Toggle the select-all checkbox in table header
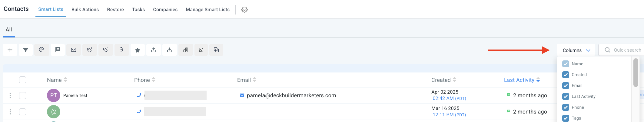The width and height of the screenshot is (644, 122). (x=22, y=80)
